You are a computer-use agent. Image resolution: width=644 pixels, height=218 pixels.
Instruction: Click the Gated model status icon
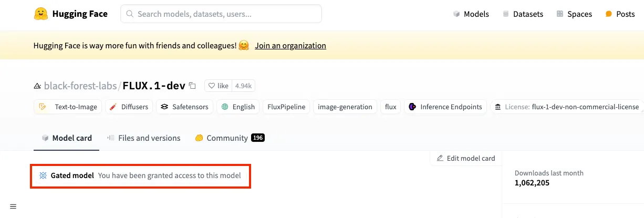(43, 175)
